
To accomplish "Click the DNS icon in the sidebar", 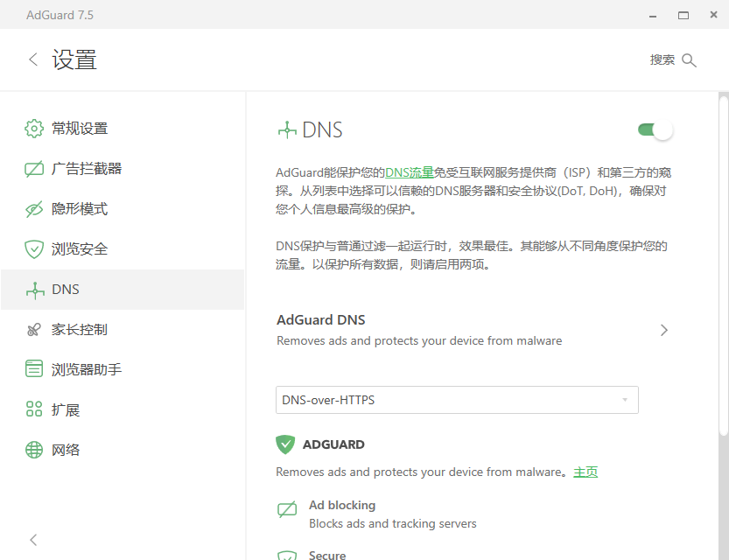I will coord(35,290).
